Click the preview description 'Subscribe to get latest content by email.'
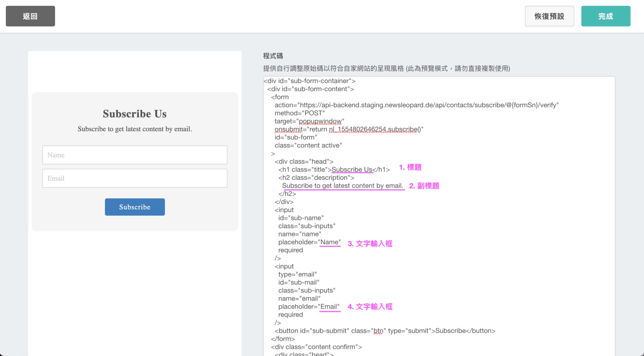This screenshot has width=644, height=356. pyautogui.click(x=135, y=129)
